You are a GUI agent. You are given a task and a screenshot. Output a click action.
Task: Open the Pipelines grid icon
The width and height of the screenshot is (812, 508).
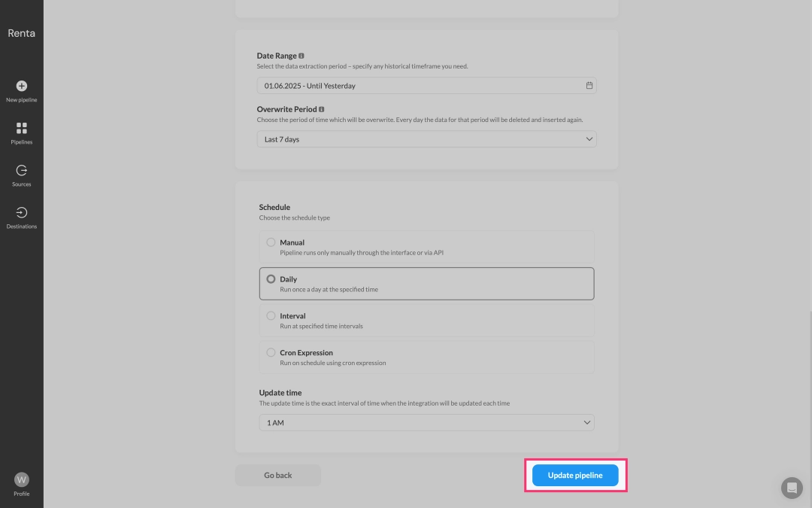[22, 128]
